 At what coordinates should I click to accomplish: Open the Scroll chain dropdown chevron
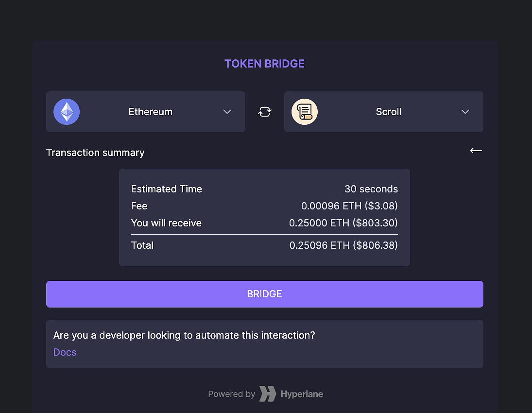click(x=465, y=112)
